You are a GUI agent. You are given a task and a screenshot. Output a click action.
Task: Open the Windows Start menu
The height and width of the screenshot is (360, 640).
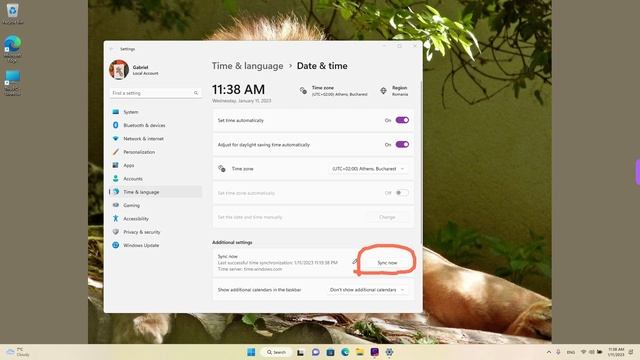251,352
